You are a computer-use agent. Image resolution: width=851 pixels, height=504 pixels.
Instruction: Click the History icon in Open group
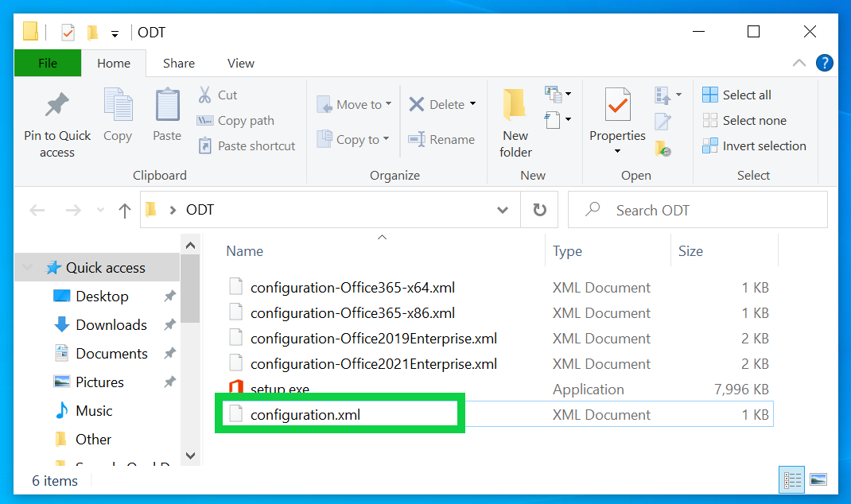(x=663, y=148)
